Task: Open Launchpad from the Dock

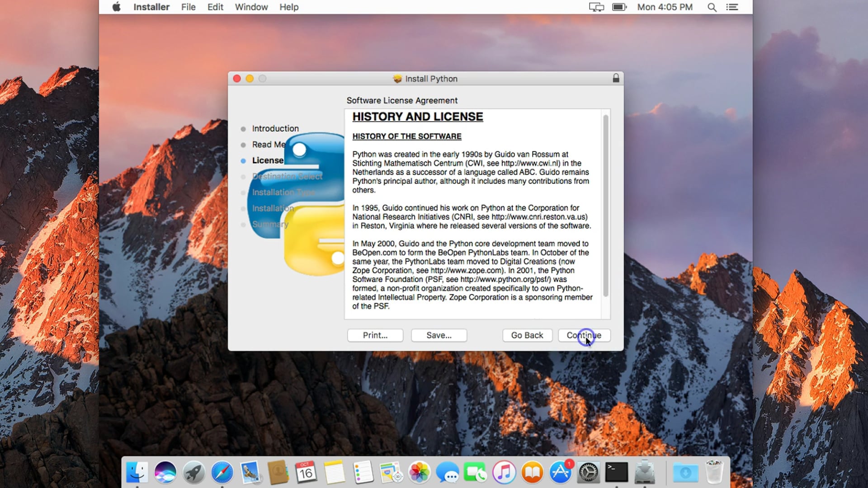Action: pos(193,472)
